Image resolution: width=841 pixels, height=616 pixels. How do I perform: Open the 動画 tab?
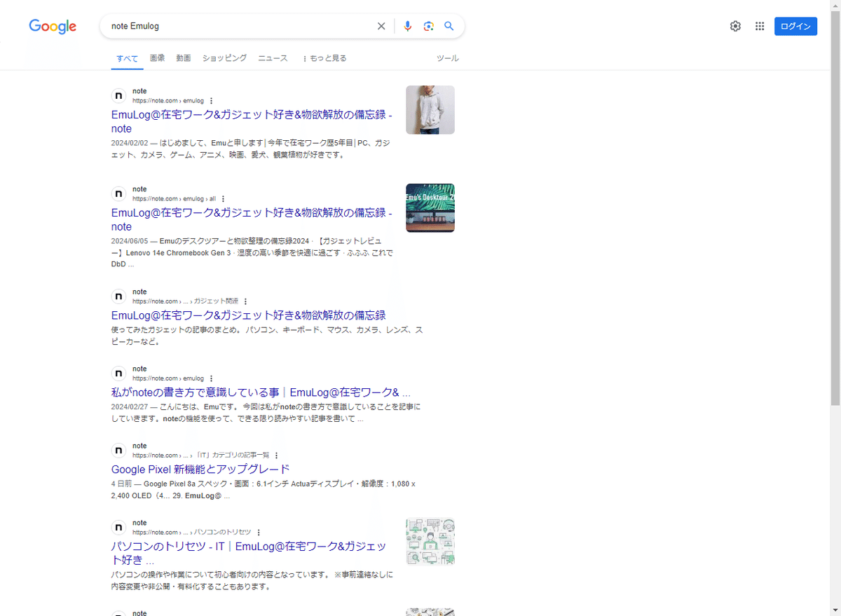click(x=183, y=58)
